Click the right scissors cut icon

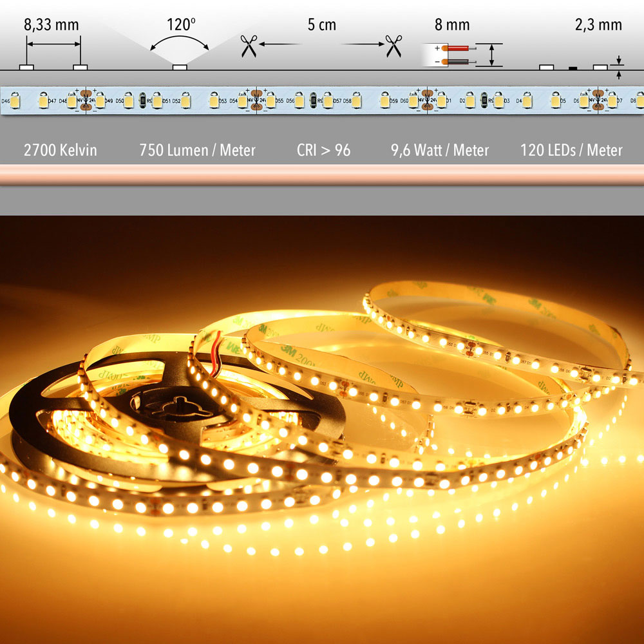tap(393, 46)
